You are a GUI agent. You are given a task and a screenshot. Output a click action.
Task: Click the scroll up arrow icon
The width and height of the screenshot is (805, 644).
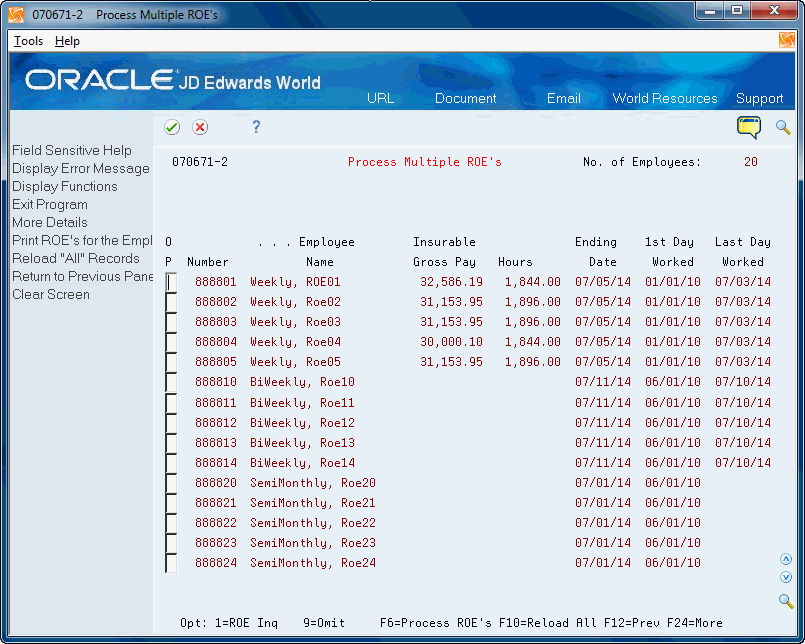point(785,559)
